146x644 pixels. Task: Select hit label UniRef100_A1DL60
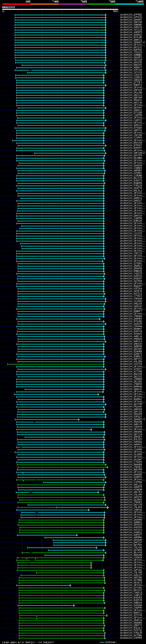pos(131,306)
